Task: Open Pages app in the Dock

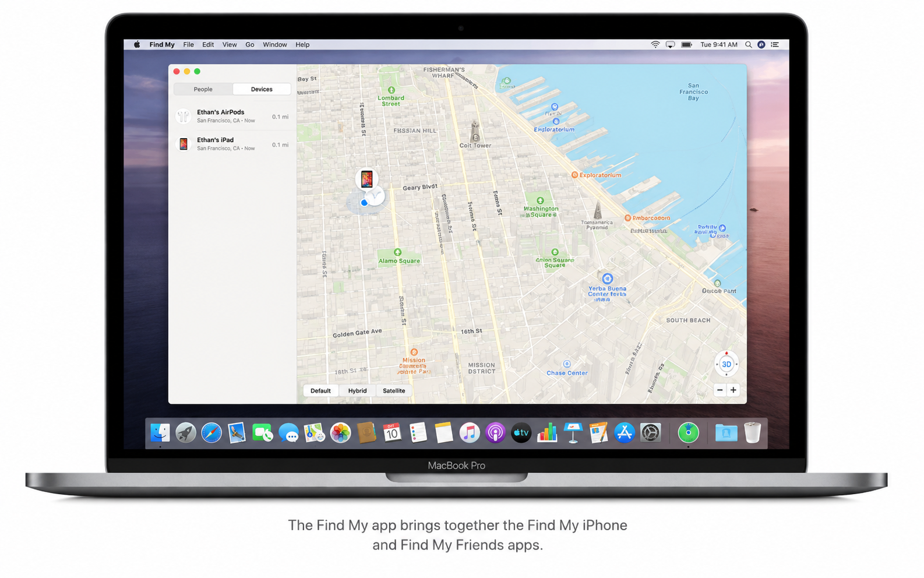Action: tap(598, 433)
